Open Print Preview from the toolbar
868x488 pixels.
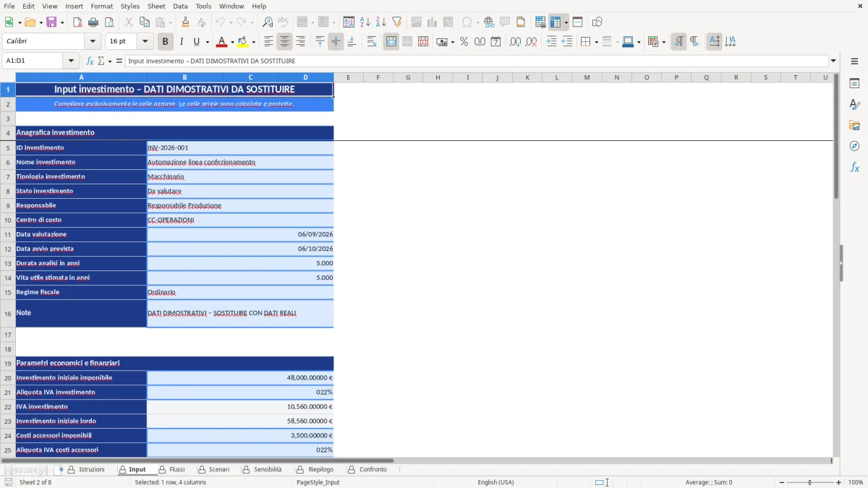pos(109,22)
